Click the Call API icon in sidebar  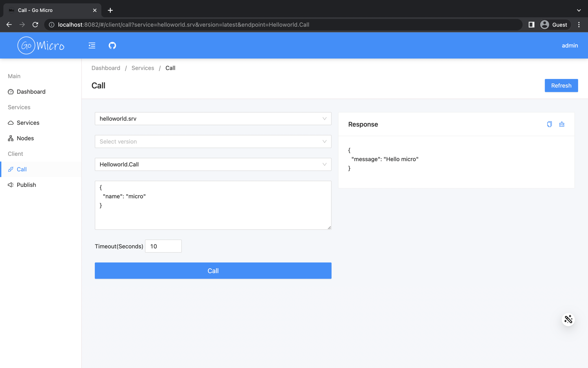coord(11,169)
